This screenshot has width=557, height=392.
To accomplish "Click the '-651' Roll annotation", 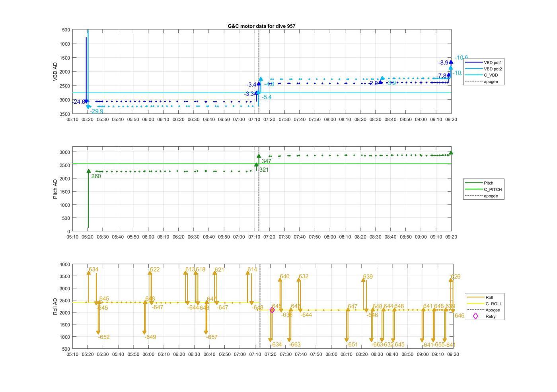I will pos(352,345).
